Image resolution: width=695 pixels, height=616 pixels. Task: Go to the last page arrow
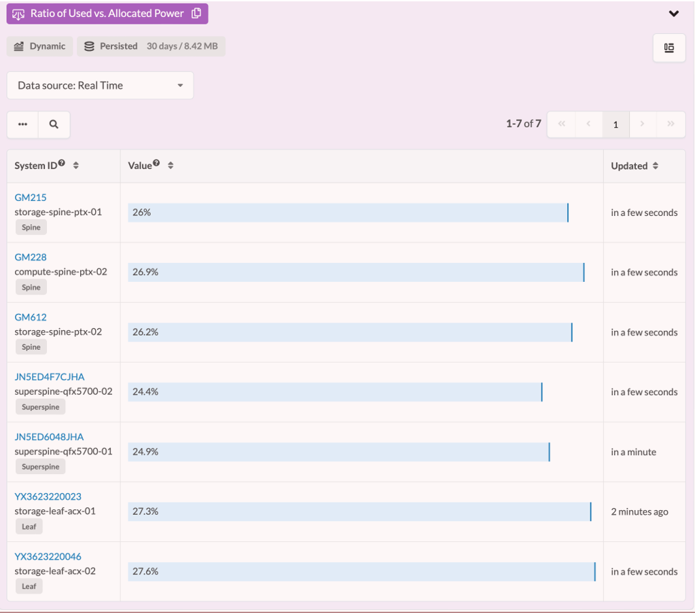pos(671,124)
